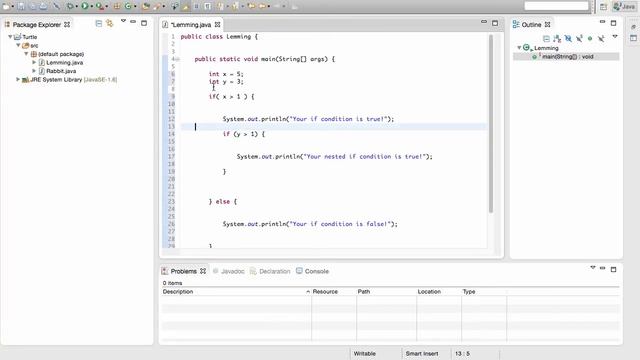Sort Problems by Resource column header
This screenshot has height=360, width=640.
click(x=333, y=291)
